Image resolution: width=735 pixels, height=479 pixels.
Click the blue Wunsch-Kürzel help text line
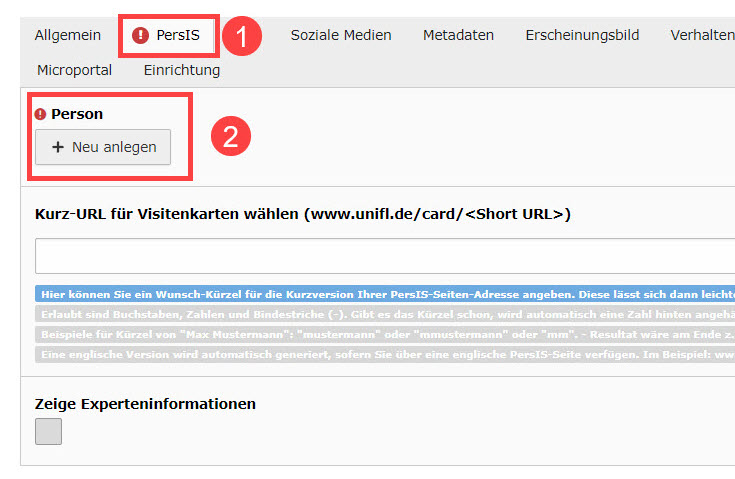(385, 295)
